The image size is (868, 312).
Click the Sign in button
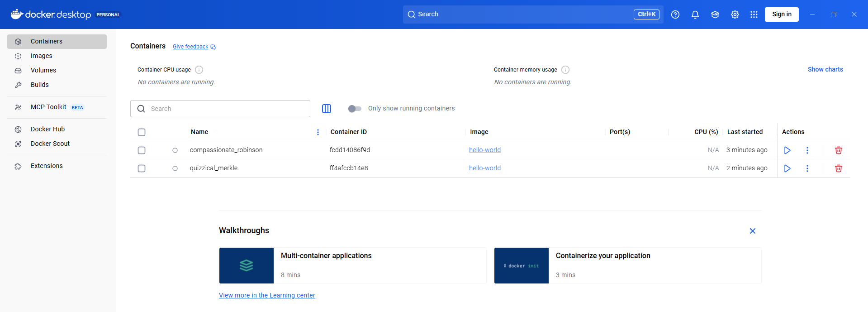click(x=782, y=14)
